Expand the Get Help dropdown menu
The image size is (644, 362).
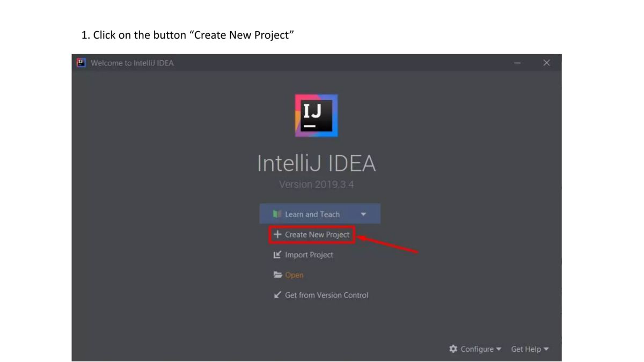click(546, 349)
